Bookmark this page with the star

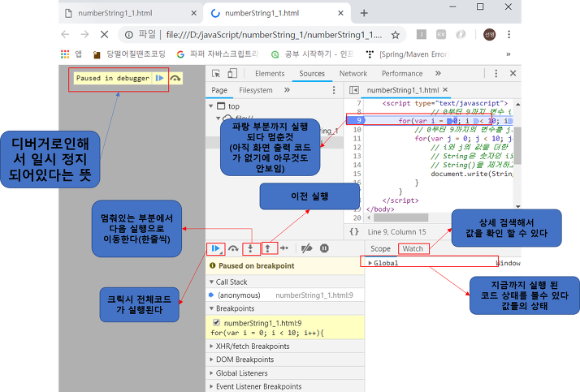396,35
